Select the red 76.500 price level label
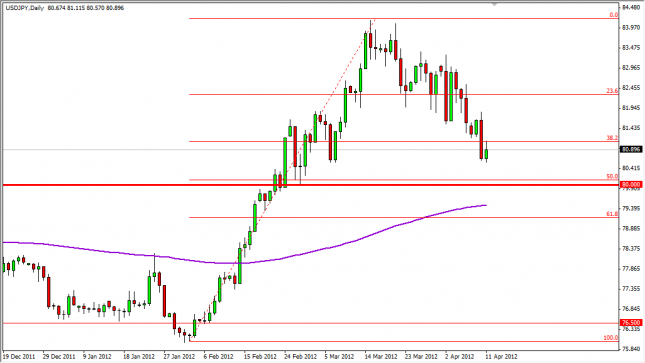This screenshot has width=645, height=363. click(x=631, y=323)
